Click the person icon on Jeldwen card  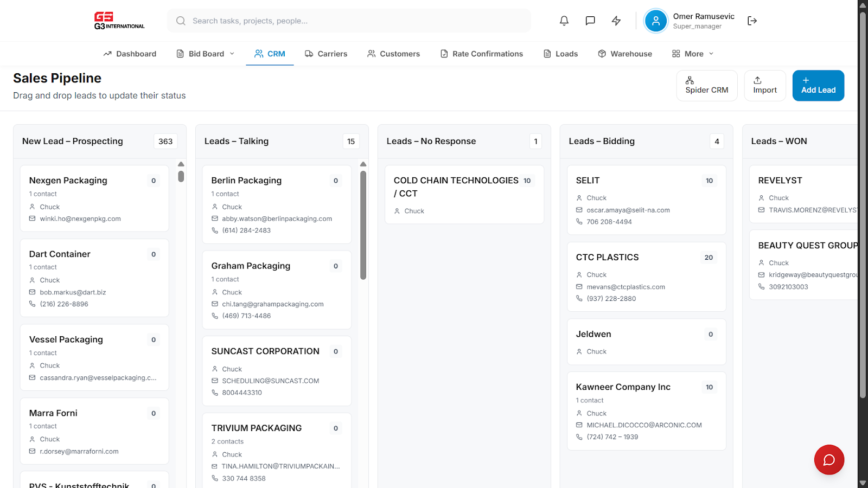[579, 351]
